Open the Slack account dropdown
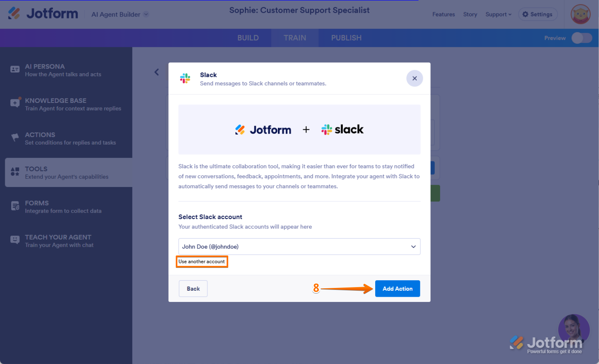Viewport: 599px width, 364px height. [x=299, y=247]
